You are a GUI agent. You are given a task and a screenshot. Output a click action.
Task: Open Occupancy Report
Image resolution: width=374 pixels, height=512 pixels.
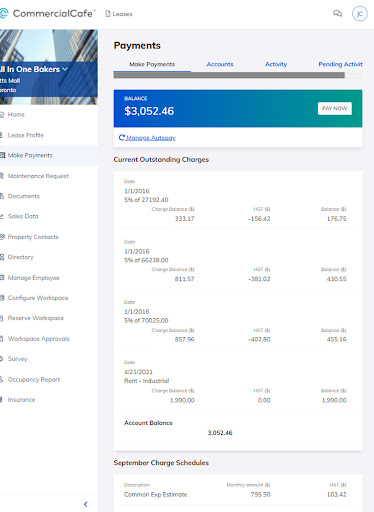(34, 379)
